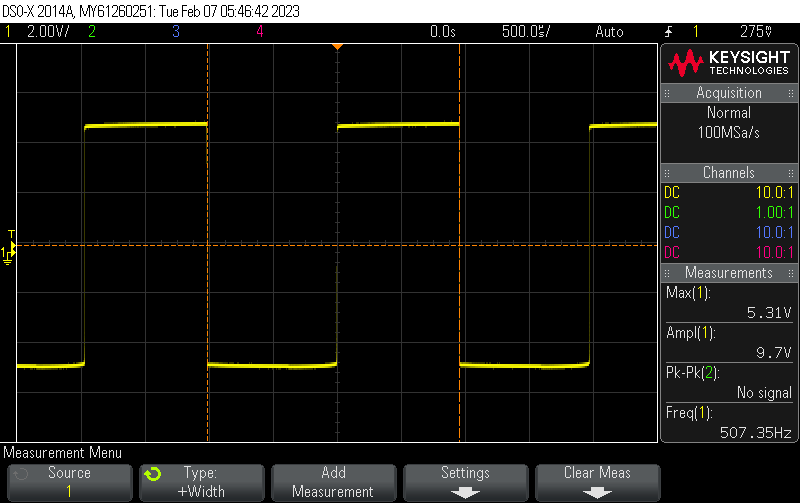Image resolution: width=800 pixels, height=503 pixels.
Task: Click the down arrow under Settings
Action: (x=465, y=492)
